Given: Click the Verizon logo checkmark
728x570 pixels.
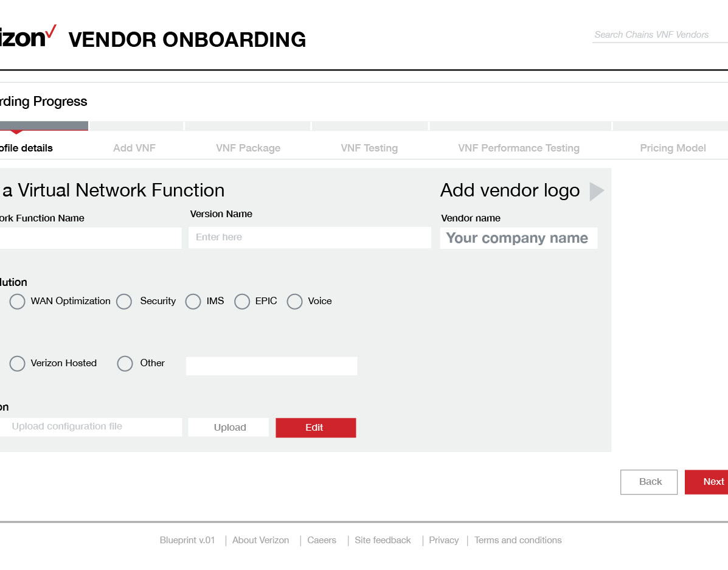Looking at the screenshot, I should click(50, 32).
